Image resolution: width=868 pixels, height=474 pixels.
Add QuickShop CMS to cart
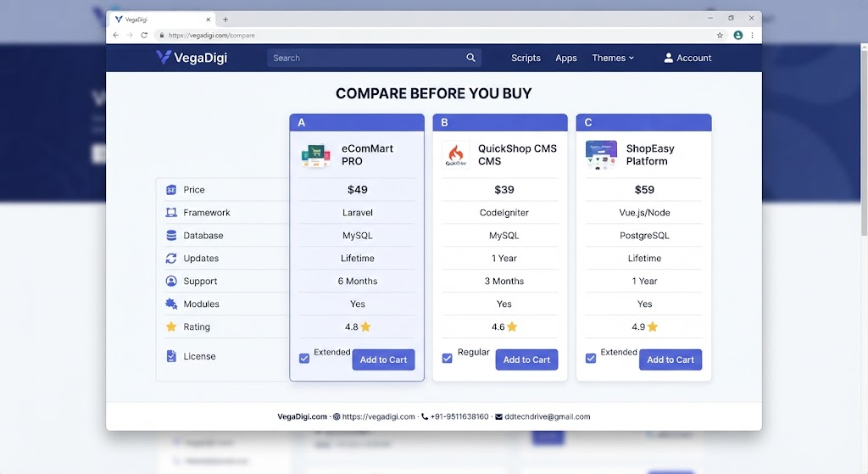[526, 360]
